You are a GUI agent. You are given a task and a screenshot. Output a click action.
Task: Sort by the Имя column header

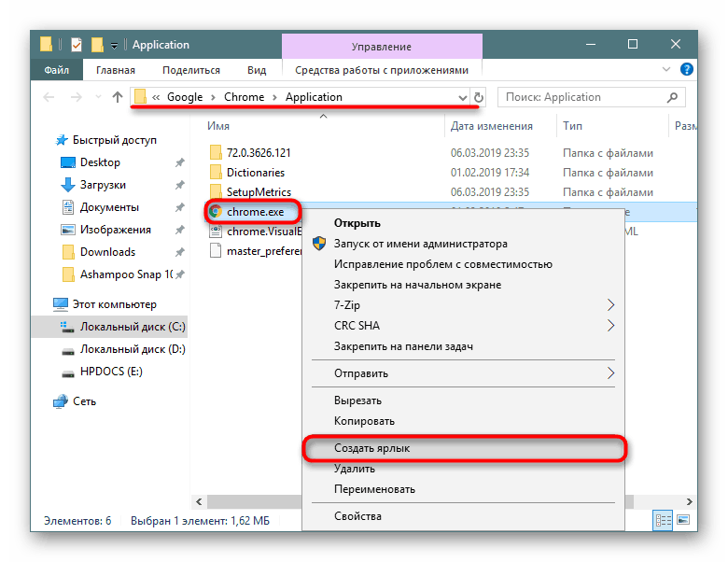click(x=218, y=126)
